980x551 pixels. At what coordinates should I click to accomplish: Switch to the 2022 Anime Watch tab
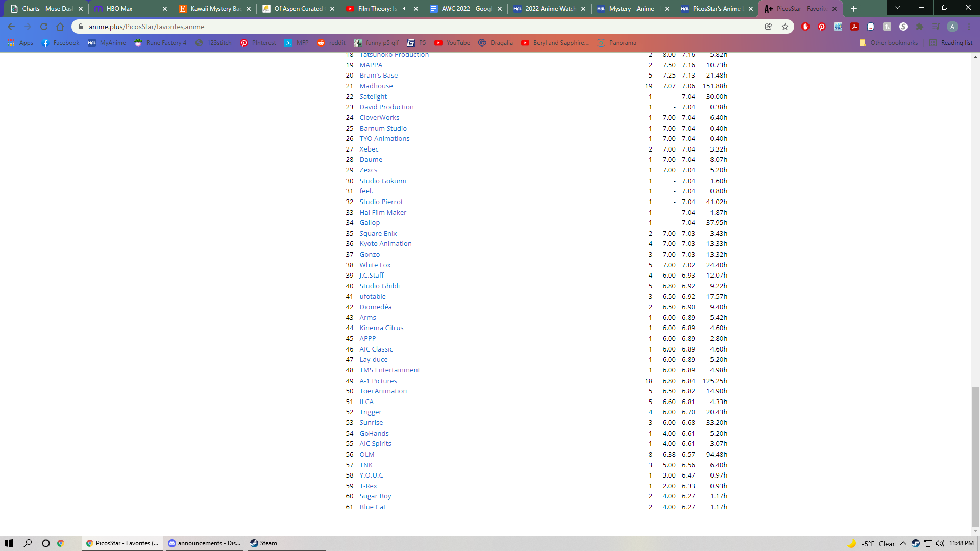tap(549, 9)
